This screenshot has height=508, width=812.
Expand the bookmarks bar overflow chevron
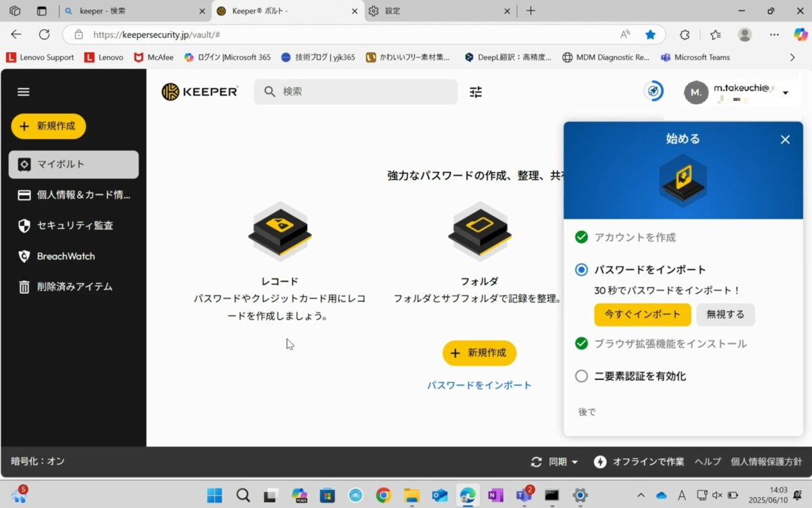(792, 58)
